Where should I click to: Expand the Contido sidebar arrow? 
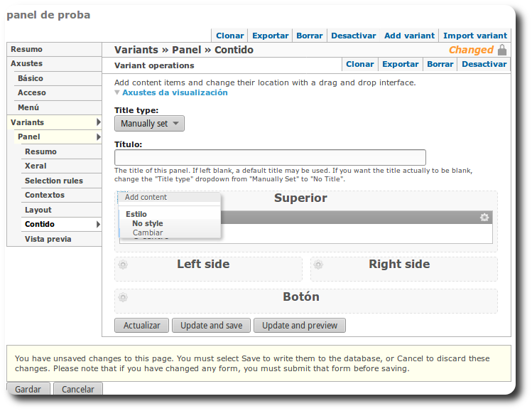98,225
